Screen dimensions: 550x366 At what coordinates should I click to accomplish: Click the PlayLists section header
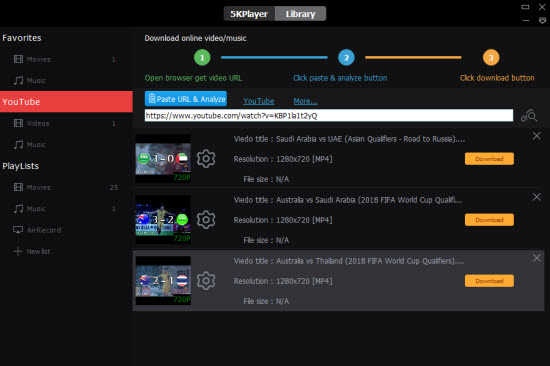coord(20,166)
